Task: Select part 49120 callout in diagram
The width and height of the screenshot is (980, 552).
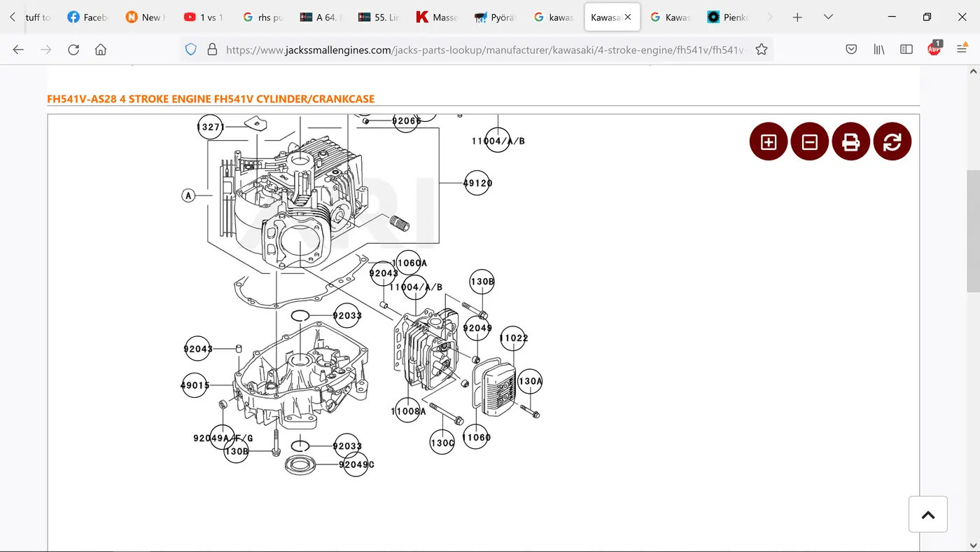Action: 477,183
